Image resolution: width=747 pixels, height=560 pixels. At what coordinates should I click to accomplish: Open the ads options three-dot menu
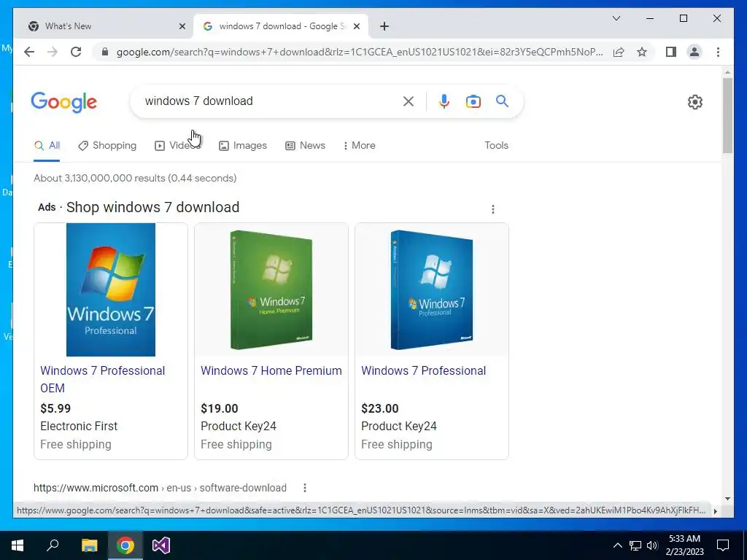click(493, 209)
